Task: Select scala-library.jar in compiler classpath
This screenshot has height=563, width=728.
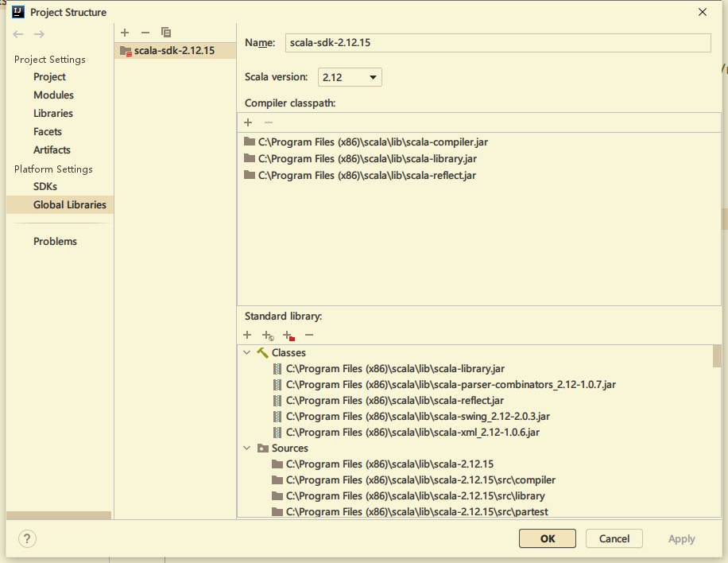Action: [367, 159]
